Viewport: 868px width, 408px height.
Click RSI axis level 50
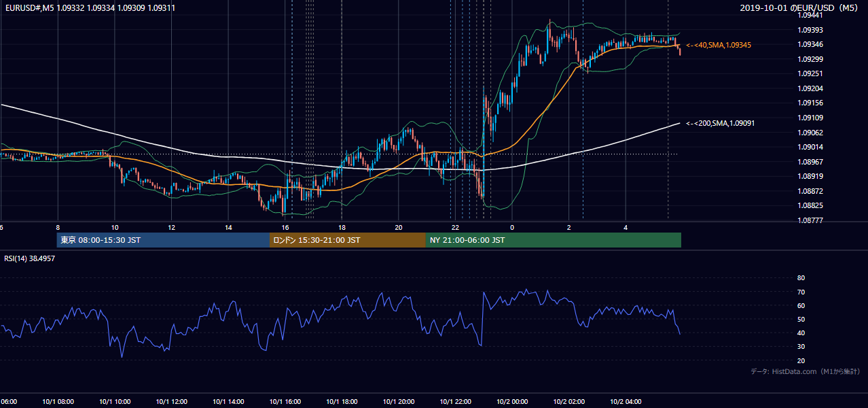coord(801,319)
